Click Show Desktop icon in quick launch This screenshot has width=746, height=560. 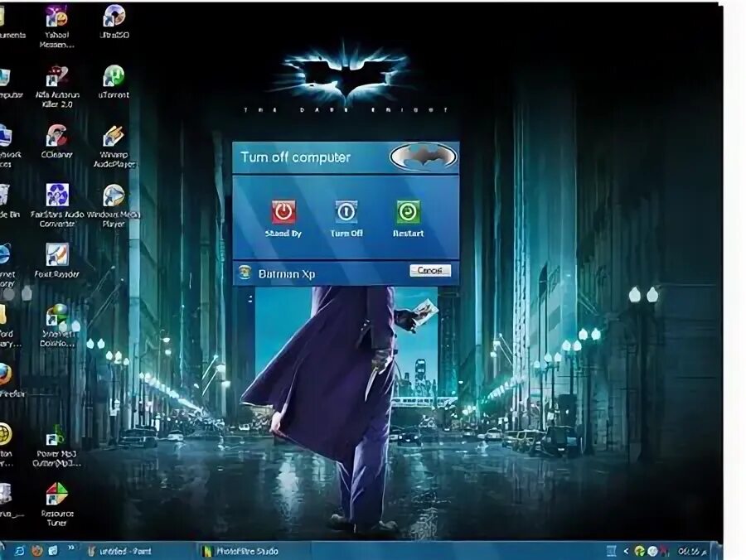(x=53, y=551)
